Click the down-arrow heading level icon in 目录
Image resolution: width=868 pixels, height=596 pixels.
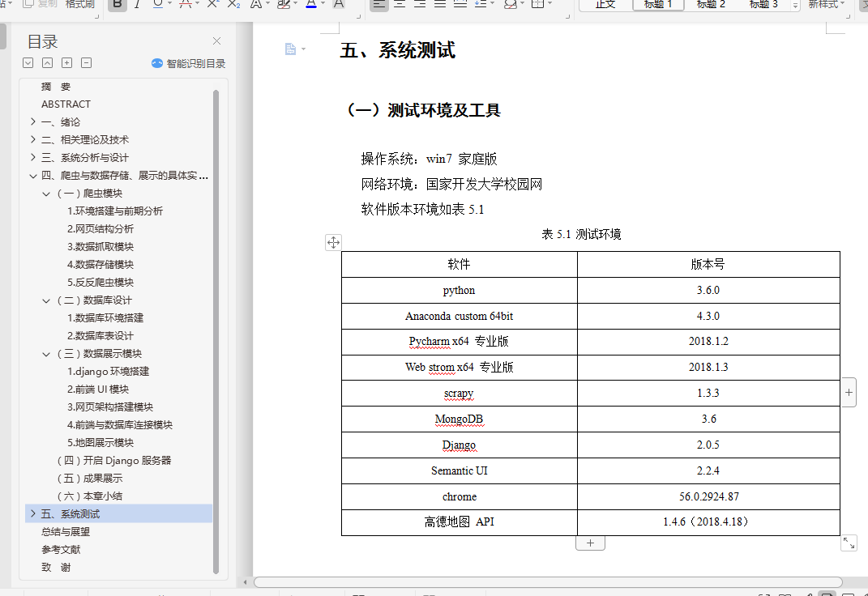pos(28,63)
